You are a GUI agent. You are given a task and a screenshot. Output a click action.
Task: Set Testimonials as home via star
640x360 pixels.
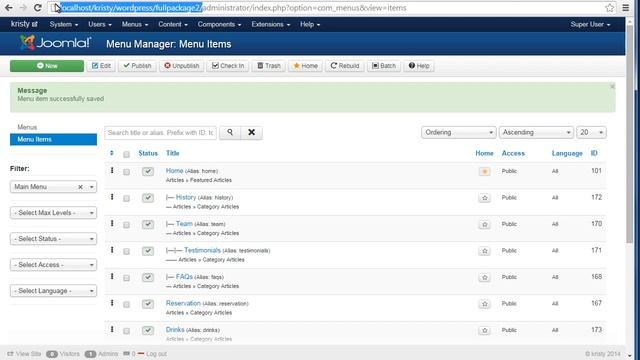point(484,251)
